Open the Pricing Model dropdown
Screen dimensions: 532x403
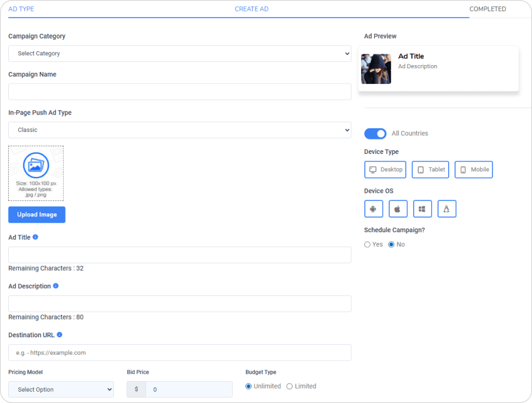(61, 389)
